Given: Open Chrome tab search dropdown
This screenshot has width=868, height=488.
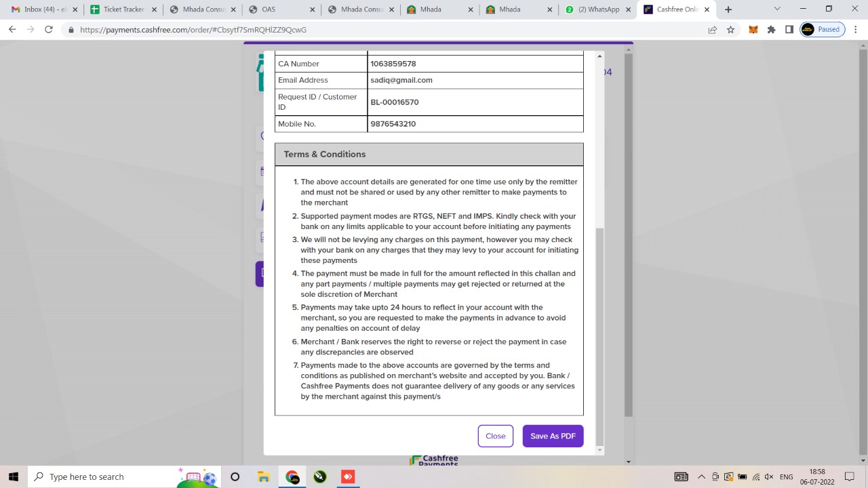Looking at the screenshot, I should (777, 9).
